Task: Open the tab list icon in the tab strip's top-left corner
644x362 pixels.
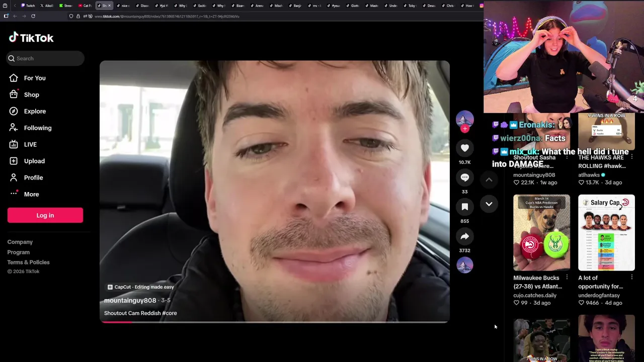Action: tap(5, 6)
